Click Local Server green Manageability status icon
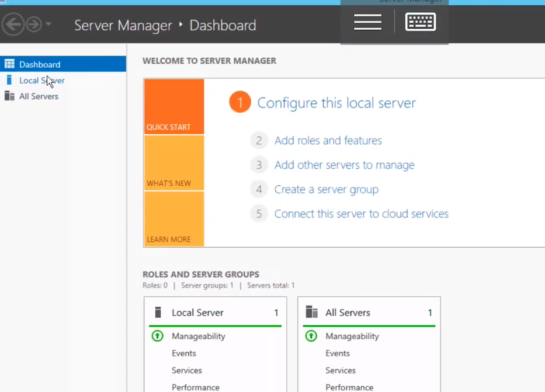545x392 pixels. (157, 337)
